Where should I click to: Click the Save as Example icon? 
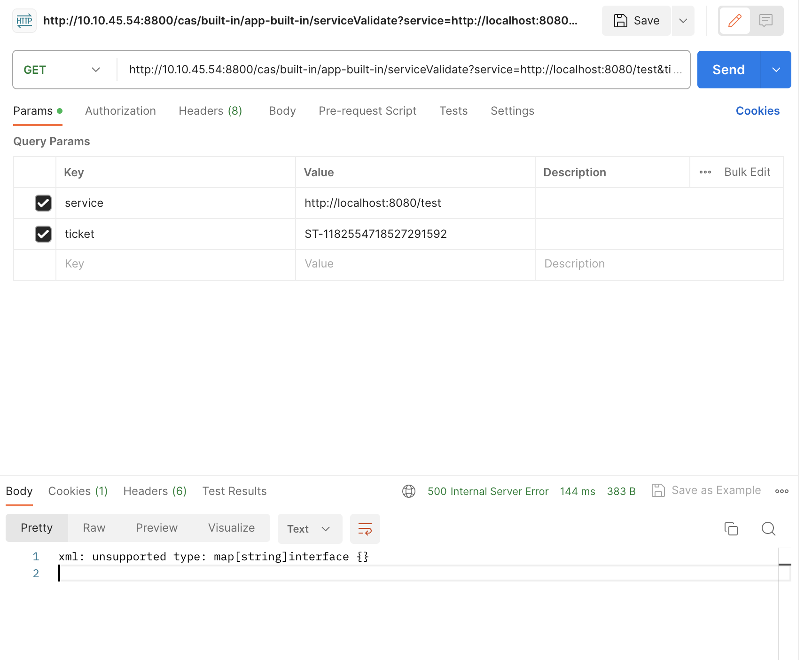click(658, 490)
